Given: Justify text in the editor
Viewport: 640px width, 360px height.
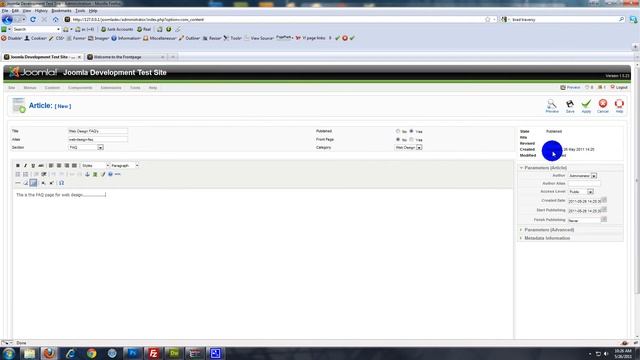Looking at the screenshot, I should [74, 166].
